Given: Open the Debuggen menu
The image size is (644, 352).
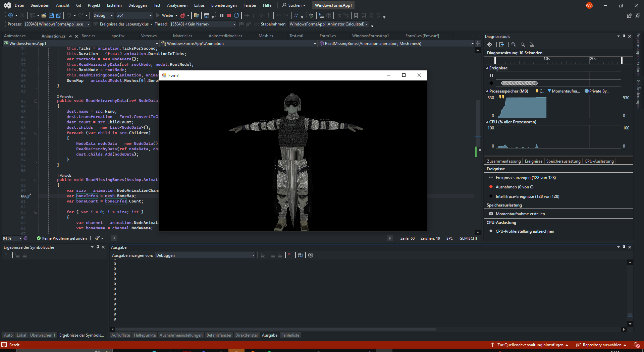Looking at the screenshot, I should pos(138,5).
